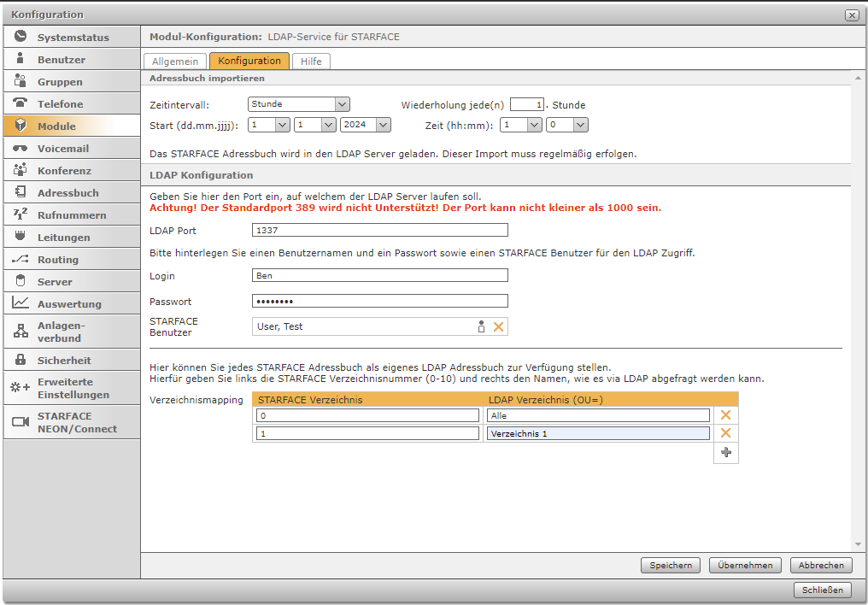This screenshot has width=868, height=605.
Task: Click the Wiederholung jede(n) number field
Action: tap(527, 104)
